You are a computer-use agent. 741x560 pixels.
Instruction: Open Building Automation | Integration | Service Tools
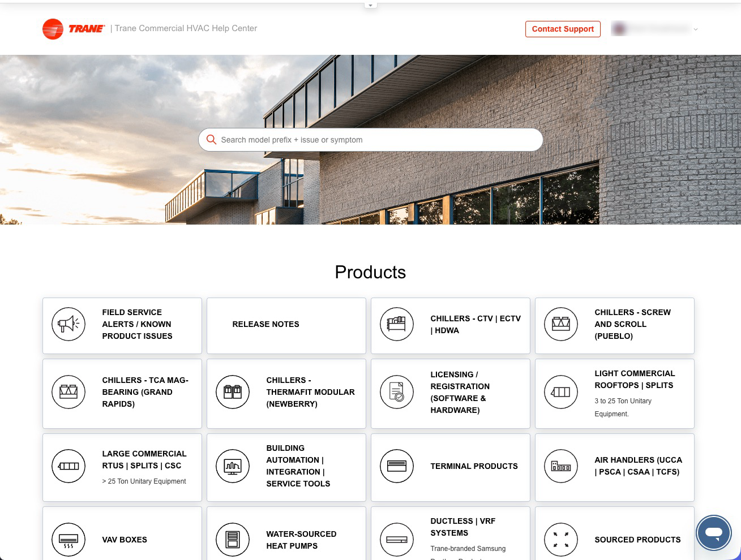point(286,467)
